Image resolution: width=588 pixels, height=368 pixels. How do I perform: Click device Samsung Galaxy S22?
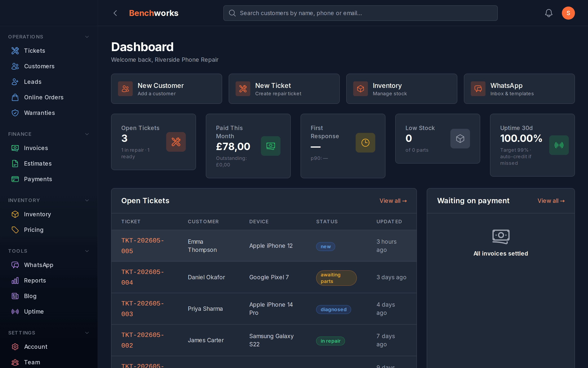tap(271, 340)
